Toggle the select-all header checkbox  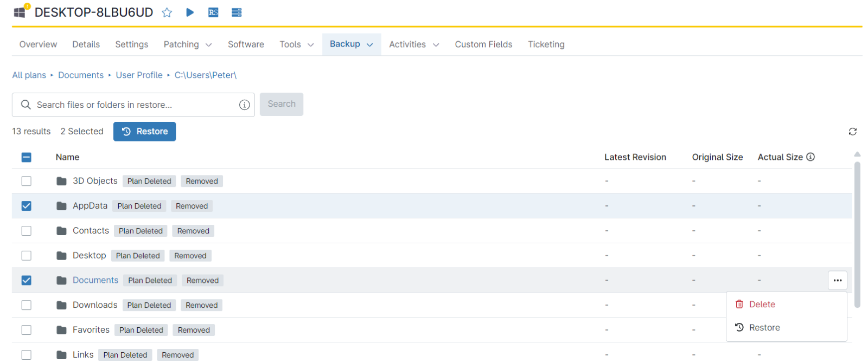coord(26,157)
